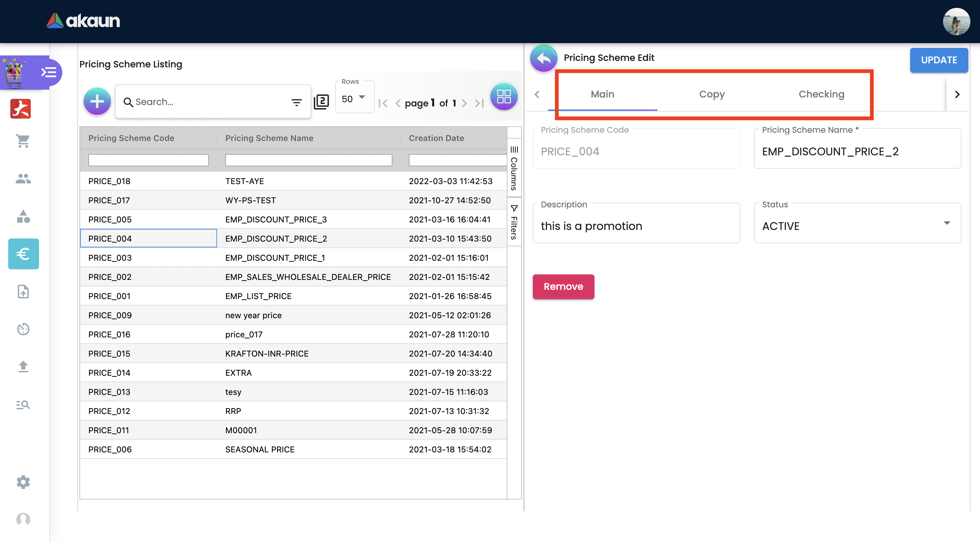This screenshot has width=980, height=542.
Task: Click the purple plus add button
Action: pos(97,101)
